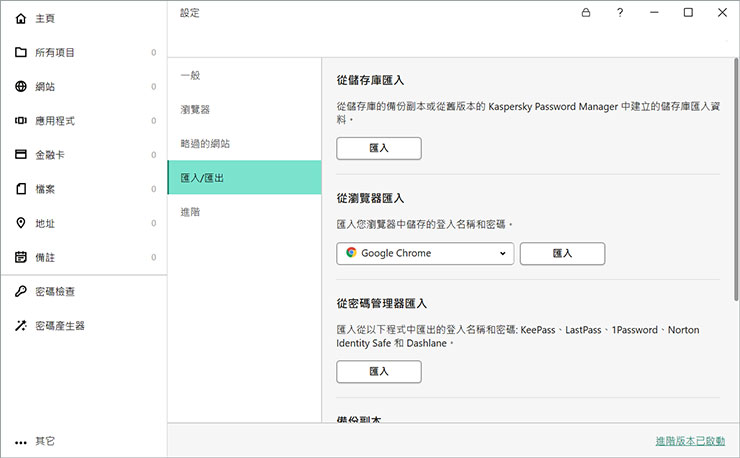Click the folder icon for 所有項目
This screenshot has height=458, width=740.
(x=20, y=52)
